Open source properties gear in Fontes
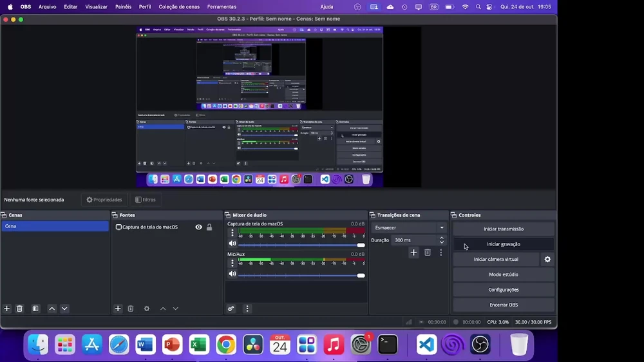 coord(147,309)
